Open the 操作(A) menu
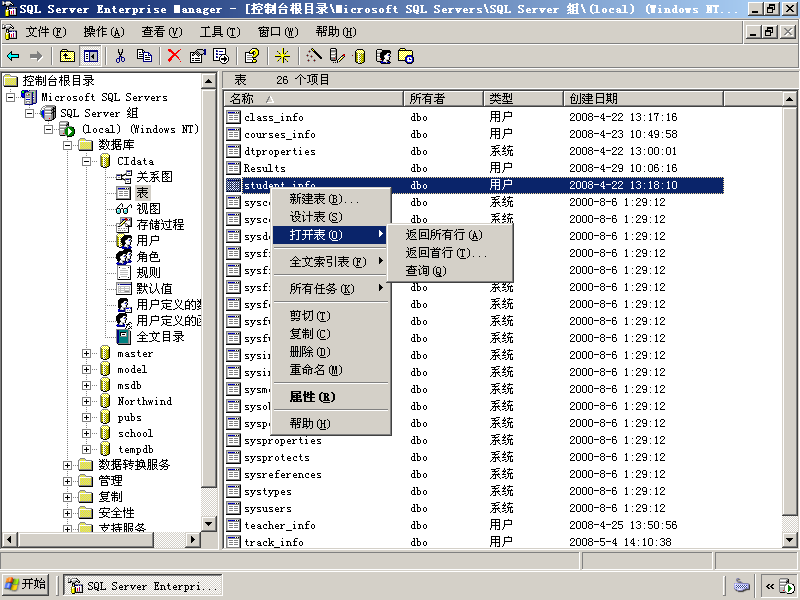 [x=104, y=32]
